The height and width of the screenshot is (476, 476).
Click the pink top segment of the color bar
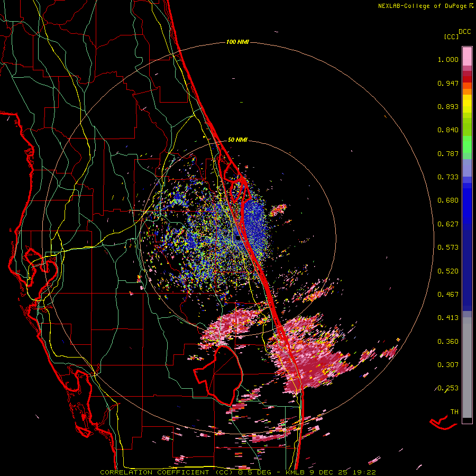pyautogui.click(x=467, y=57)
